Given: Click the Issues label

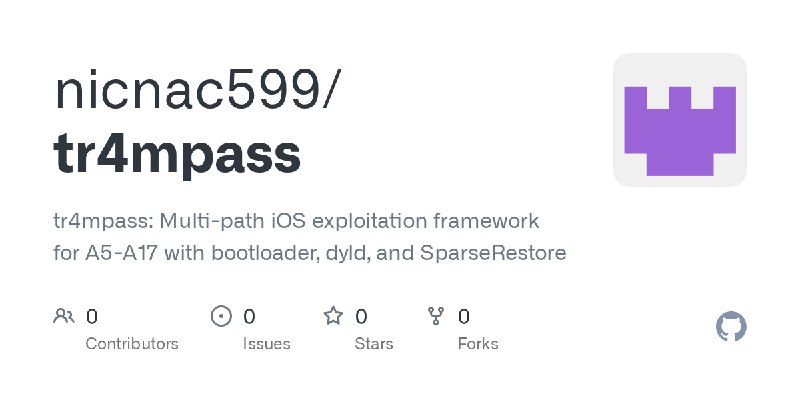Looking at the screenshot, I should tap(267, 344).
